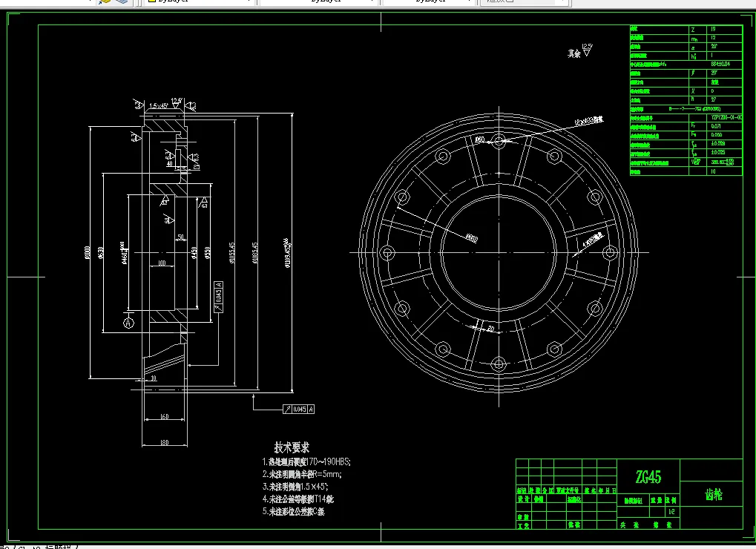Screen dimensions: 756x549
Task: Open the ByLayer color dropdown with yellow swatch
Action: (199, 1)
